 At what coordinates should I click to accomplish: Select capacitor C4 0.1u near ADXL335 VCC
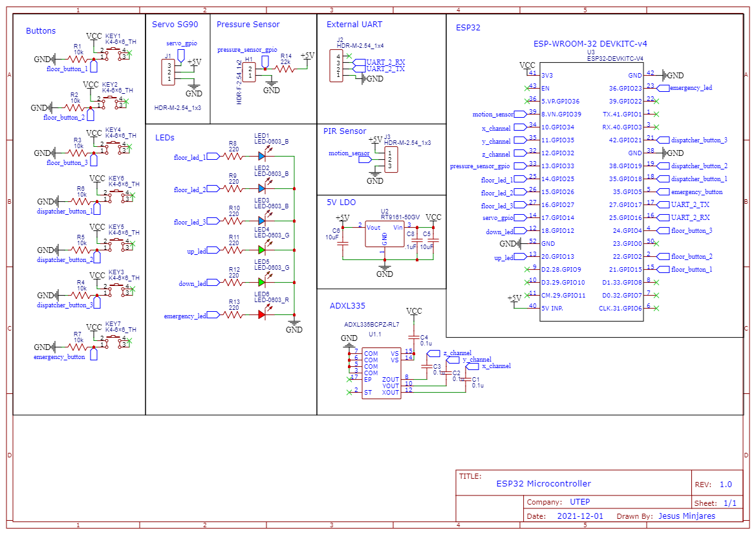click(414, 336)
